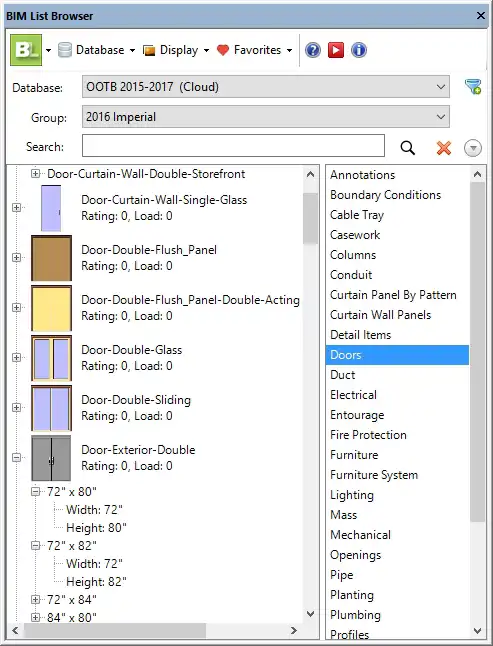Select the Height: 82" parameter row
493x646 pixels.
click(x=96, y=582)
